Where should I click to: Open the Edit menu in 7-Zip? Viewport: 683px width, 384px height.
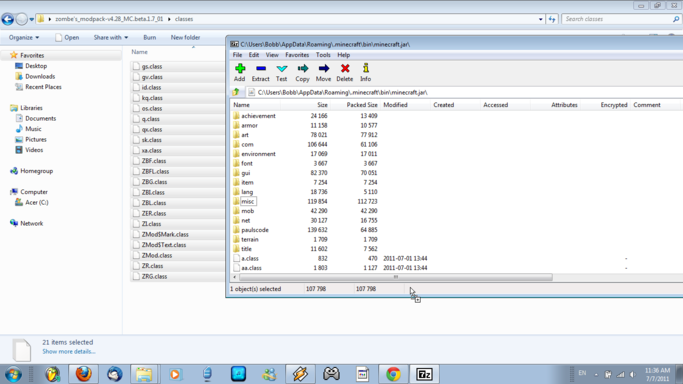(254, 55)
